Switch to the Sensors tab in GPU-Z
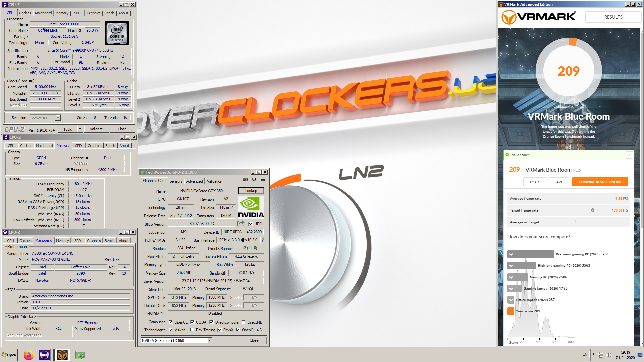The height and width of the screenshot is (362, 644). [176, 181]
